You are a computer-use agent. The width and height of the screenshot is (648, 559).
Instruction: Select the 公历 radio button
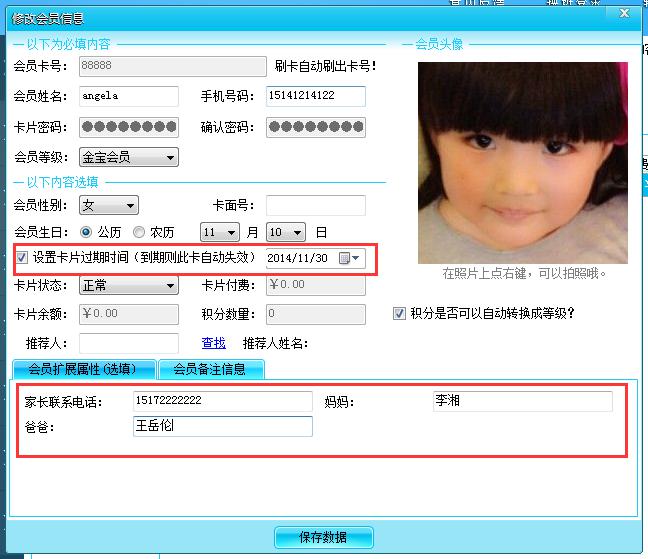point(86,232)
